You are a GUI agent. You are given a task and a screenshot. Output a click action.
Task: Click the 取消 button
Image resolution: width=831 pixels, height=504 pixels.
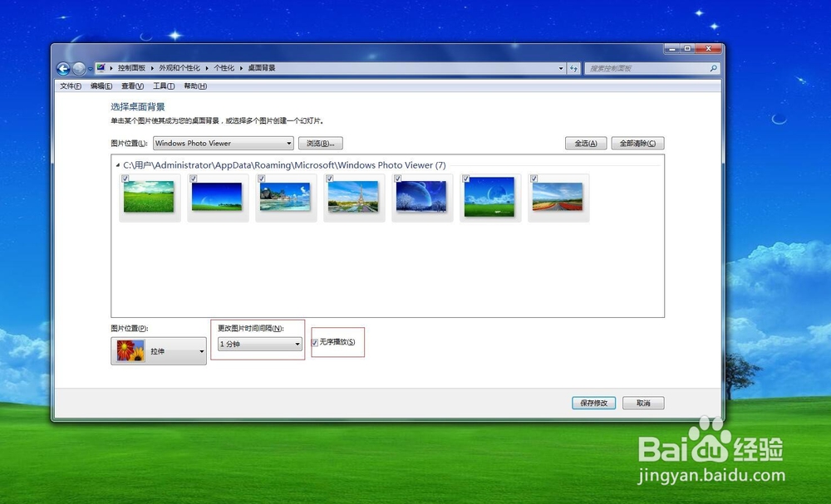pos(643,403)
